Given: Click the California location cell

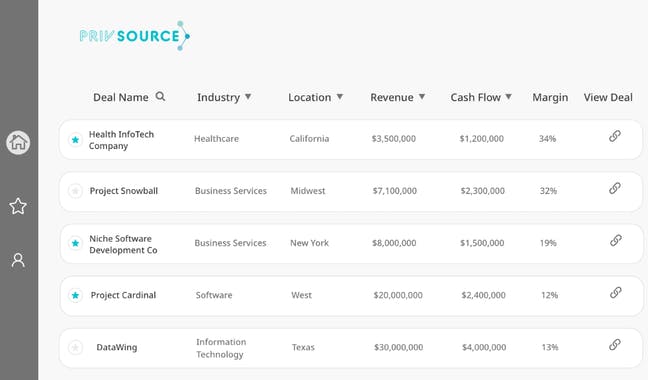Looking at the screenshot, I should click(x=309, y=139).
